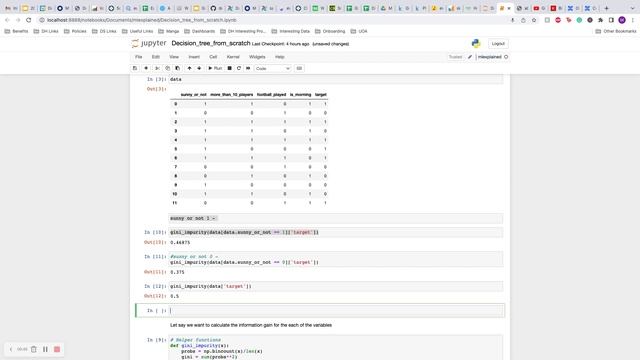The height and width of the screenshot is (360, 640).
Task: Click the sunny_or_not column header
Action: tap(193, 95)
